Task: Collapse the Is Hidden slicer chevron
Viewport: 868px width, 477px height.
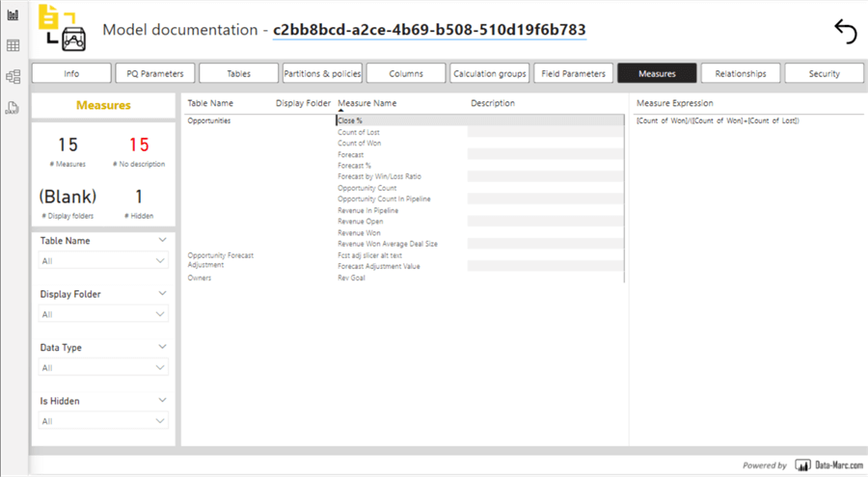Action: click(162, 400)
